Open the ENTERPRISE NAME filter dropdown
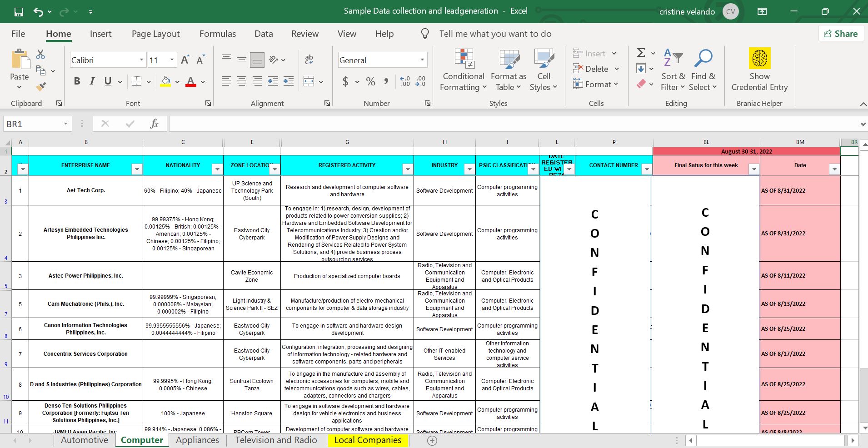868x448 pixels. point(136,169)
